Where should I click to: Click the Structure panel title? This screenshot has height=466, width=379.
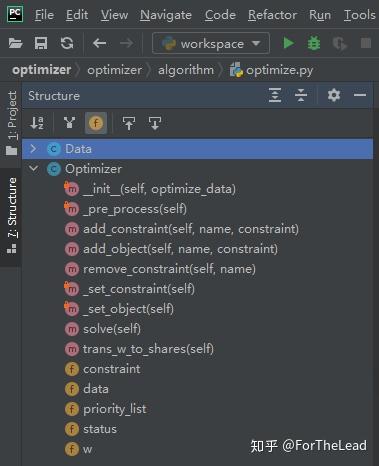54,96
